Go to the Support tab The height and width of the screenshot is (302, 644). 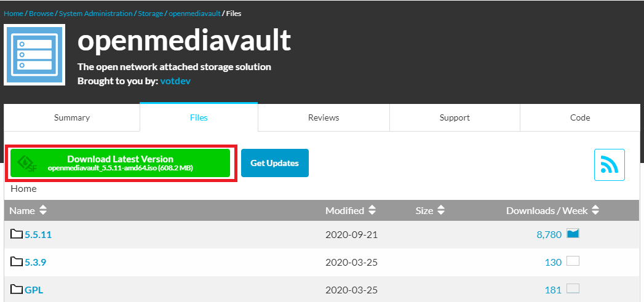pos(455,117)
